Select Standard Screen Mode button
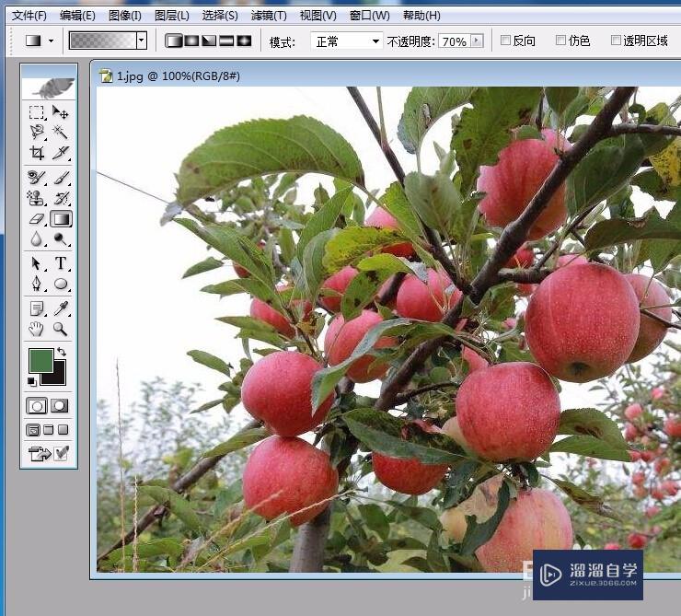Screen dimensions: 681x616 pyautogui.click(x=33, y=430)
